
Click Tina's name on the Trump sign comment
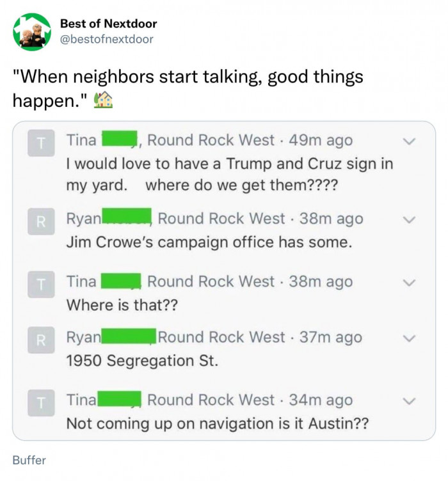pos(82,140)
